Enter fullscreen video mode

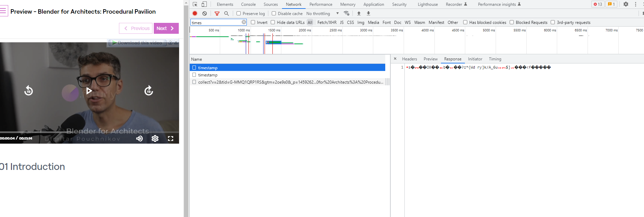pos(171,138)
